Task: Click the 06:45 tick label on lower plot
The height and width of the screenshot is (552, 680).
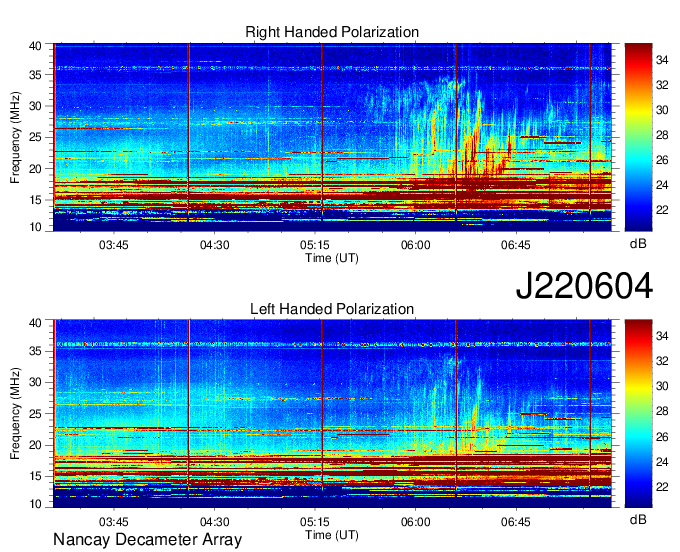Action: pos(516,522)
